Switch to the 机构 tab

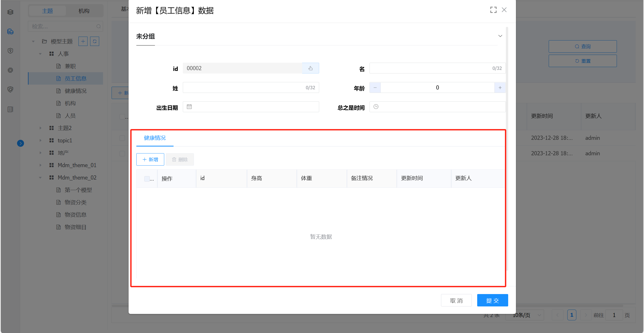(x=84, y=11)
